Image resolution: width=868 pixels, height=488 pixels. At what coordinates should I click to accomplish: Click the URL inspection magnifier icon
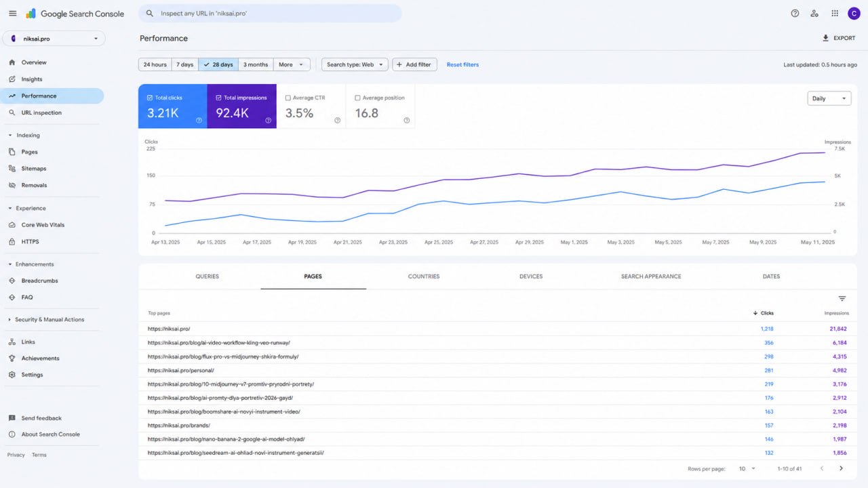click(12, 113)
